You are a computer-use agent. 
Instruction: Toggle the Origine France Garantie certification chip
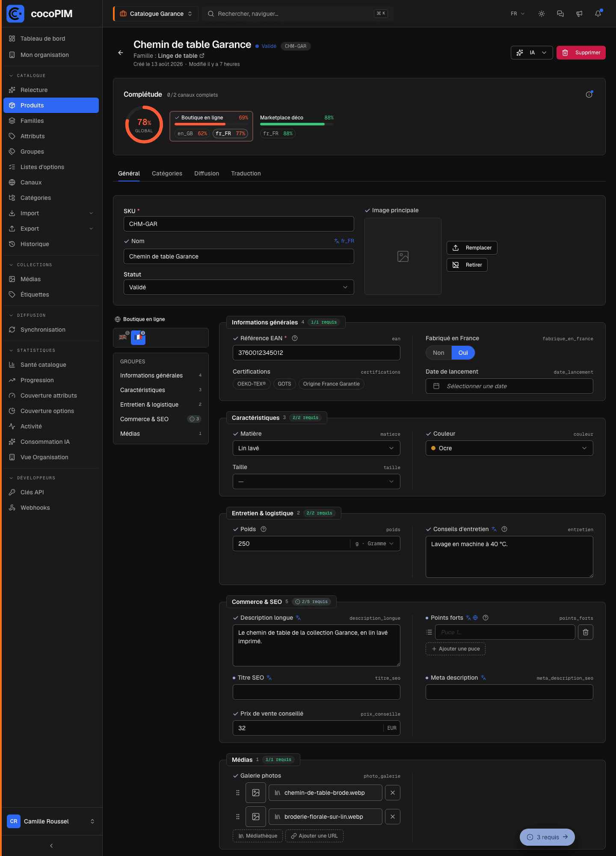(x=332, y=384)
